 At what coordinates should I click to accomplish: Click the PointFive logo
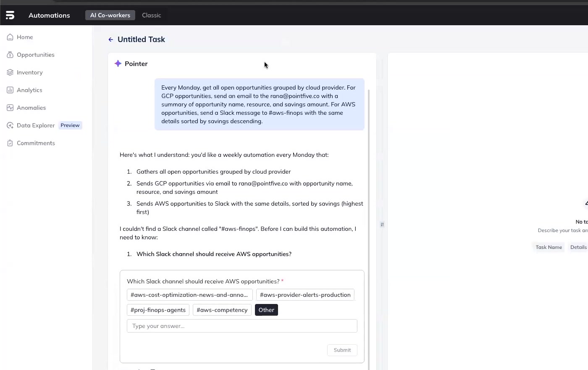pos(10,15)
